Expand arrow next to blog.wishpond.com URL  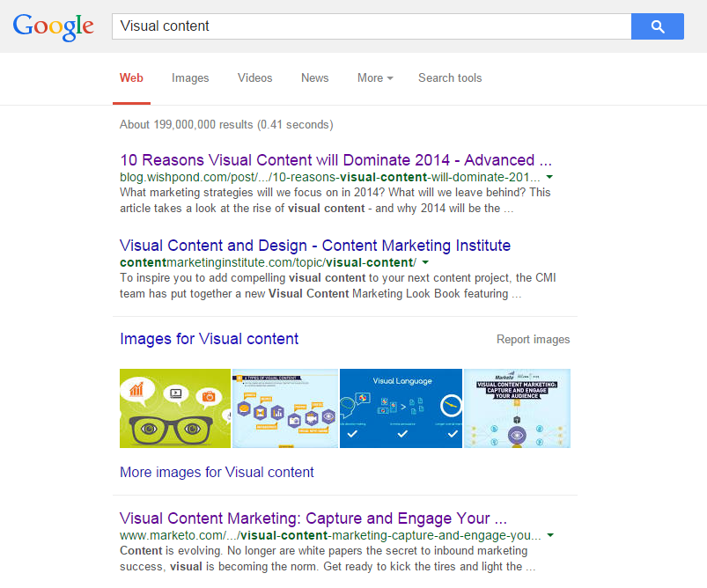pos(549,177)
